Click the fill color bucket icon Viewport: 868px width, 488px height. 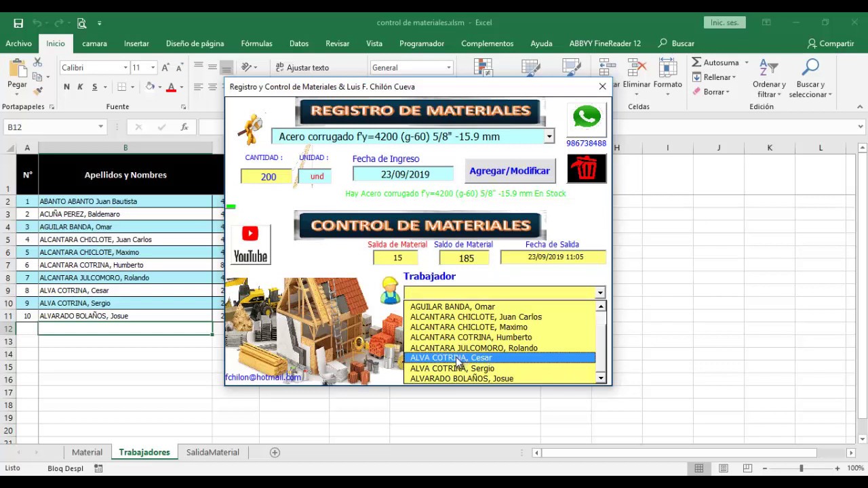coord(150,87)
